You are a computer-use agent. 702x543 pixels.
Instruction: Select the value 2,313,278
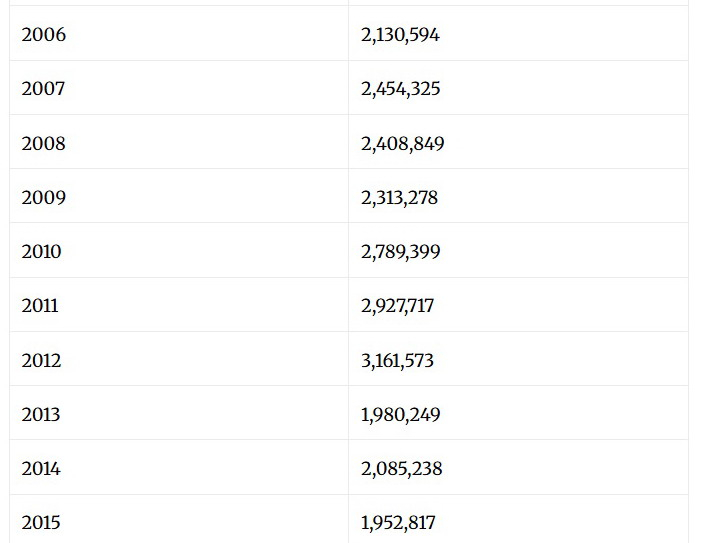click(399, 198)
